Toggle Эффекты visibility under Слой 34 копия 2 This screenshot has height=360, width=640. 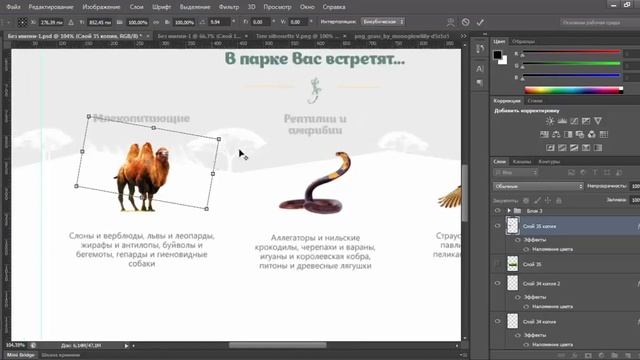[x=518, y=297]
